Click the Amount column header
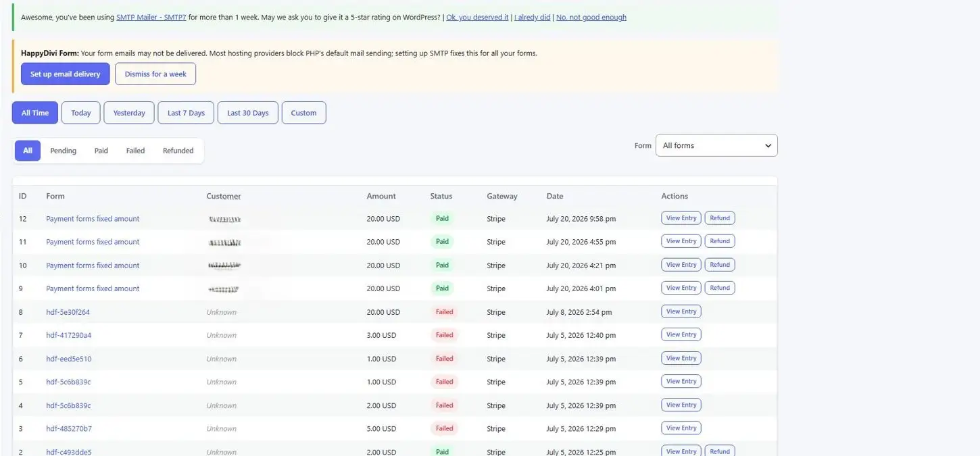The height and width of the screenshot is (456, 980). coord(381,196)
